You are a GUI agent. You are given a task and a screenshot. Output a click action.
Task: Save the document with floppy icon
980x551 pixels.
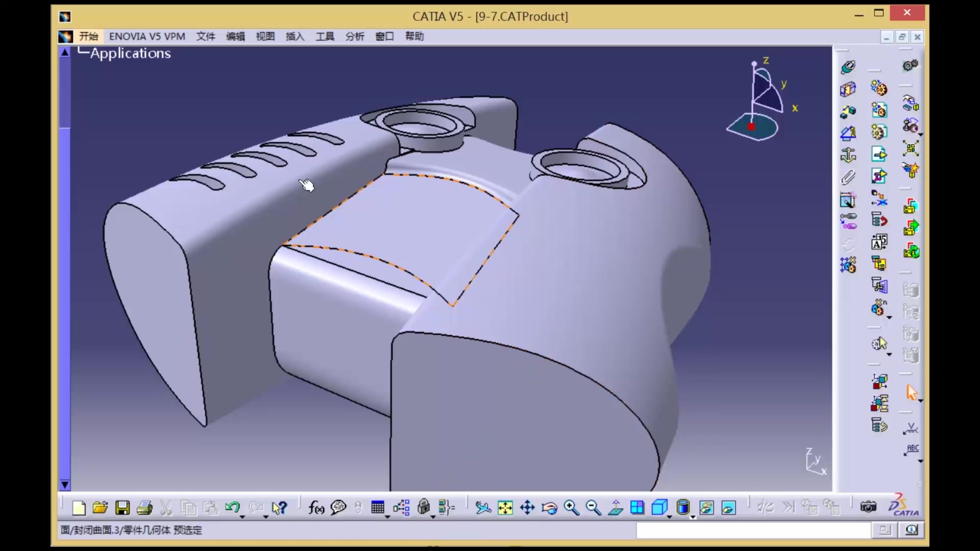122,508
